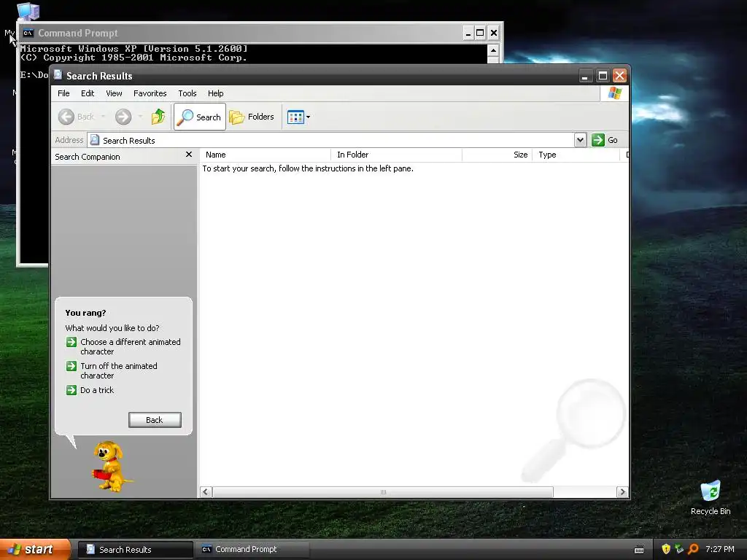The image size is (747, 560).
Task: Open the Favorites menu
Action: 150,93
